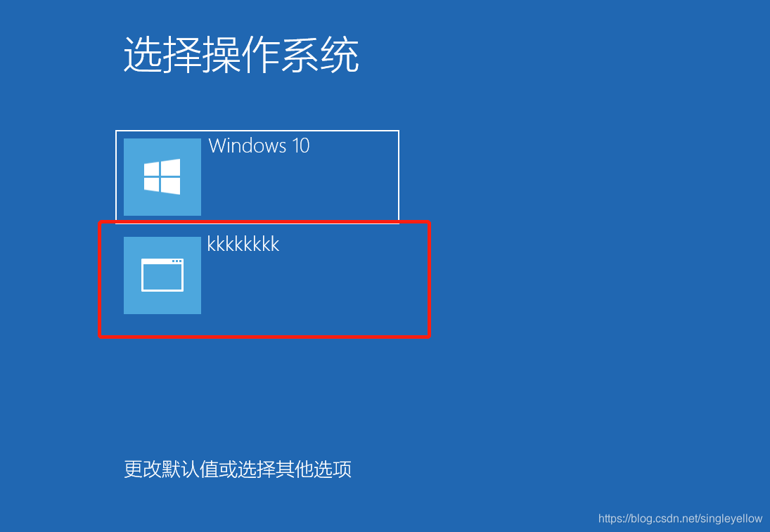Click the Windows logo icon tile

pyautogui.click(x=162, y=176)
